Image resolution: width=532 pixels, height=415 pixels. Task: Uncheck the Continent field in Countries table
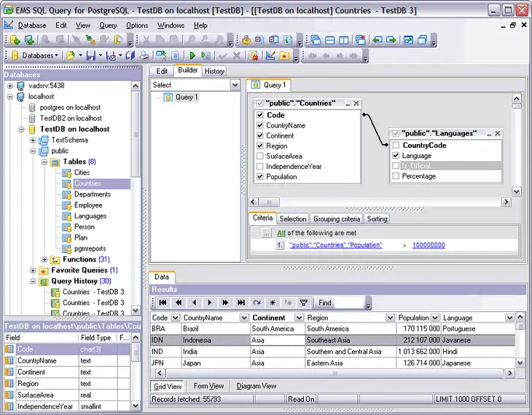click(x=259, y=135)
